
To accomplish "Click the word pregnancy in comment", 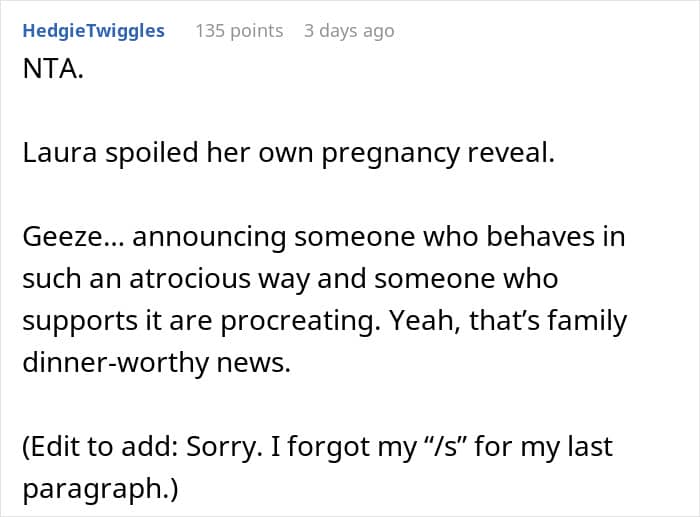I will point(390,154).
